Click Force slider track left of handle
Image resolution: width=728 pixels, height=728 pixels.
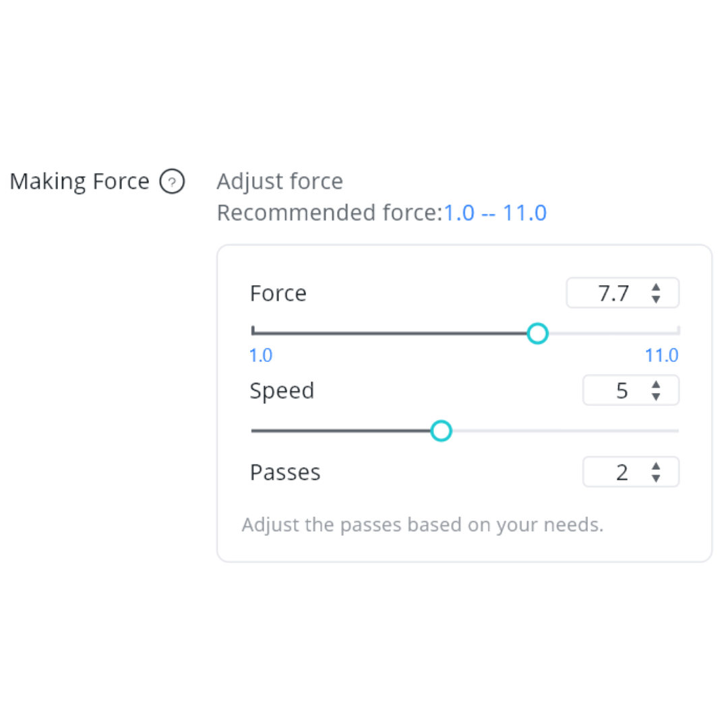[x=391, y=333]
